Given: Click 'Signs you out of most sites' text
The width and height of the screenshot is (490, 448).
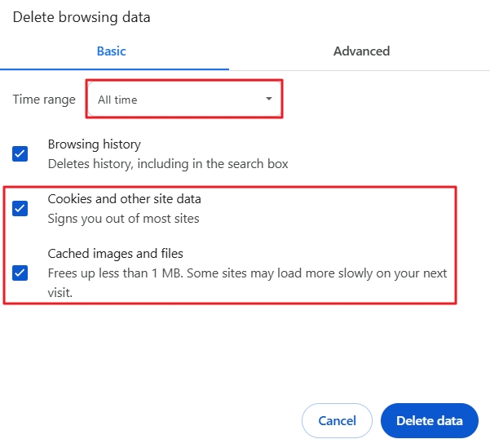Looking at the screenshot, I should pyautogui.click(x=123, y=219).
